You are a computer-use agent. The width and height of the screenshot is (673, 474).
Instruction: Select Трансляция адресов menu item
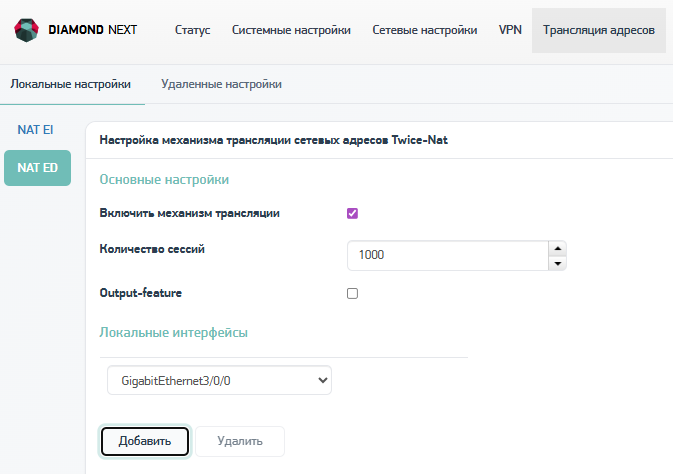pyautogui.click(x=599, y=30)
